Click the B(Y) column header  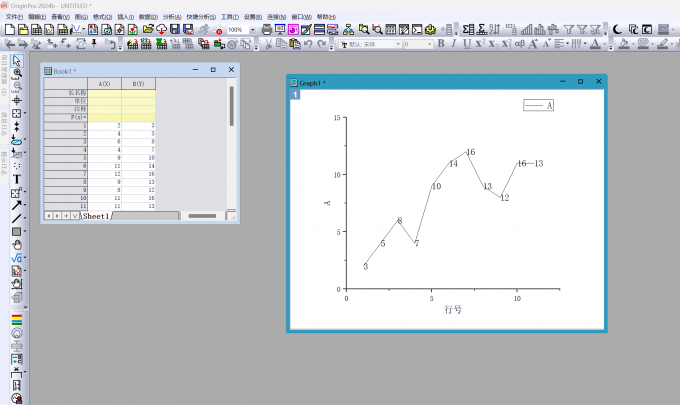(x=138, y=84)
